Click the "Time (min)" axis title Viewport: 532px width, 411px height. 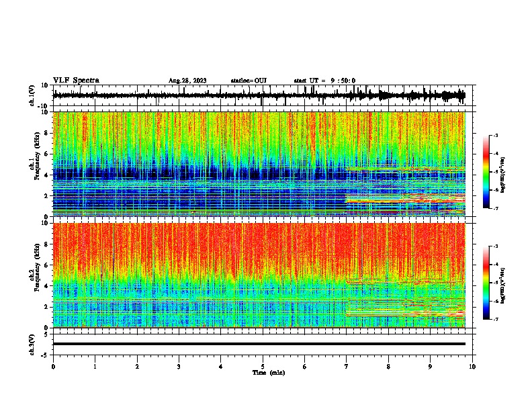269,373
